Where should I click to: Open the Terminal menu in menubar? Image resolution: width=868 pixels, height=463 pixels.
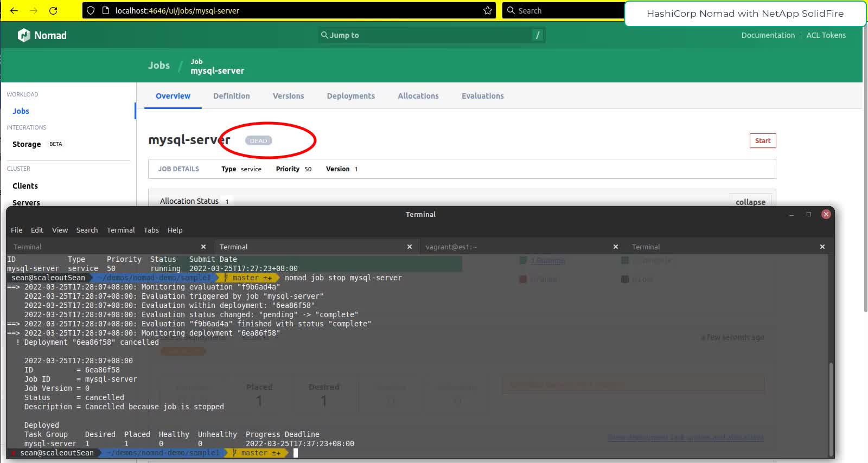(x=120, y=230)
